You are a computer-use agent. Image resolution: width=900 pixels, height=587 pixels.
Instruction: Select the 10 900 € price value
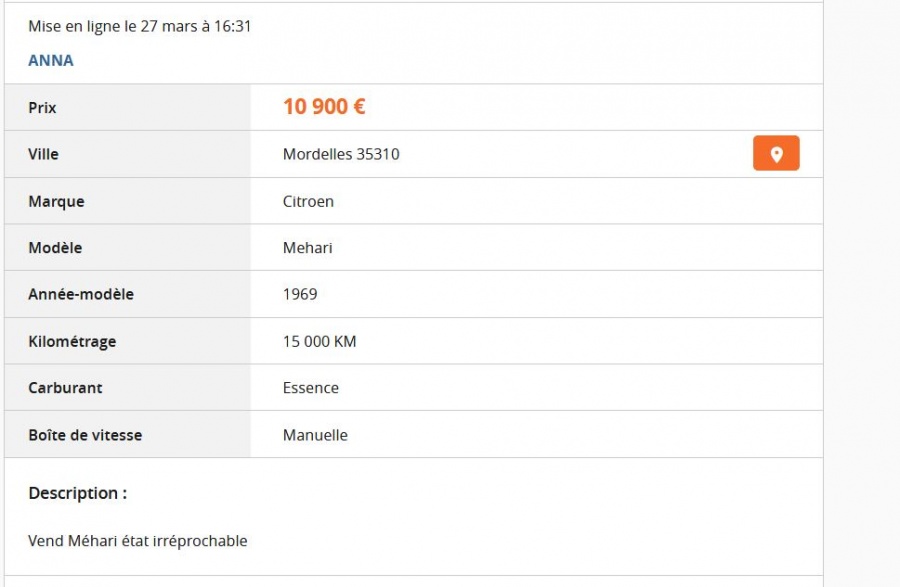[x=324, y=107]
